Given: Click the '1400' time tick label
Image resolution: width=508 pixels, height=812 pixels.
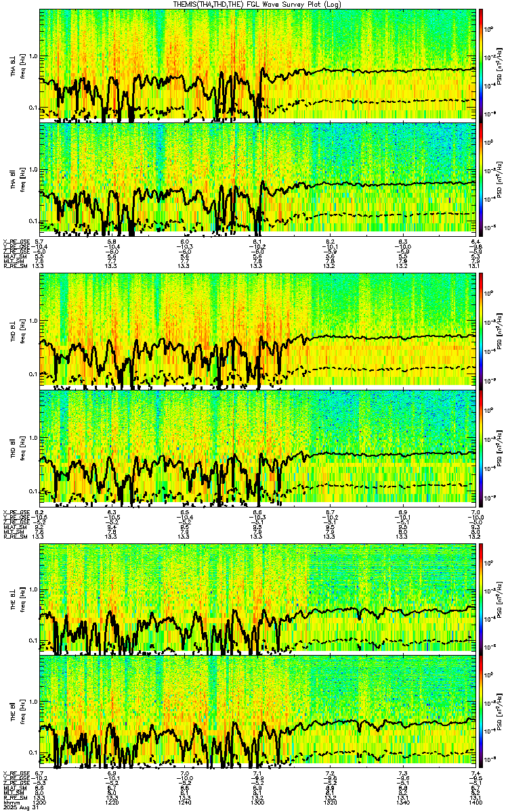Looking at the screenshot, I should [x=476, y=803].
